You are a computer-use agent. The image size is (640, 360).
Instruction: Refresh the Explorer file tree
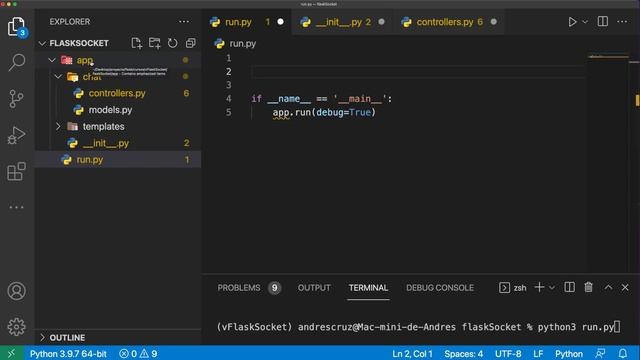tap(172, 43)
